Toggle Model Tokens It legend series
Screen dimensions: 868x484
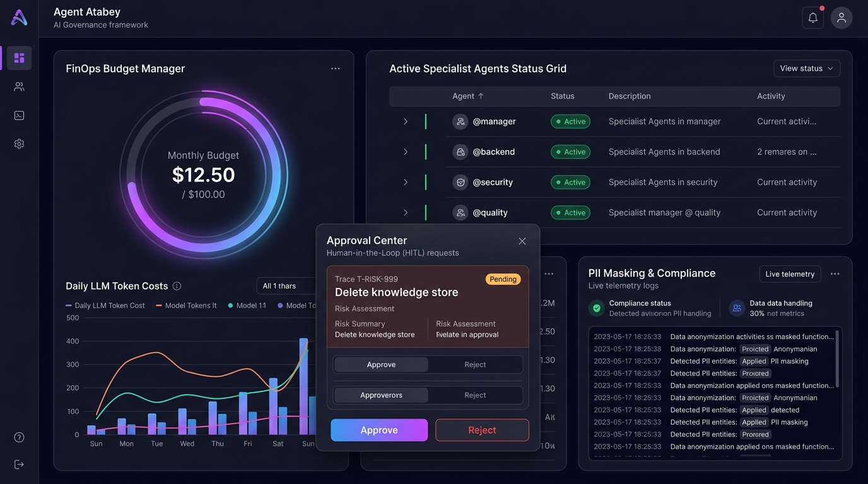(186, 306)
